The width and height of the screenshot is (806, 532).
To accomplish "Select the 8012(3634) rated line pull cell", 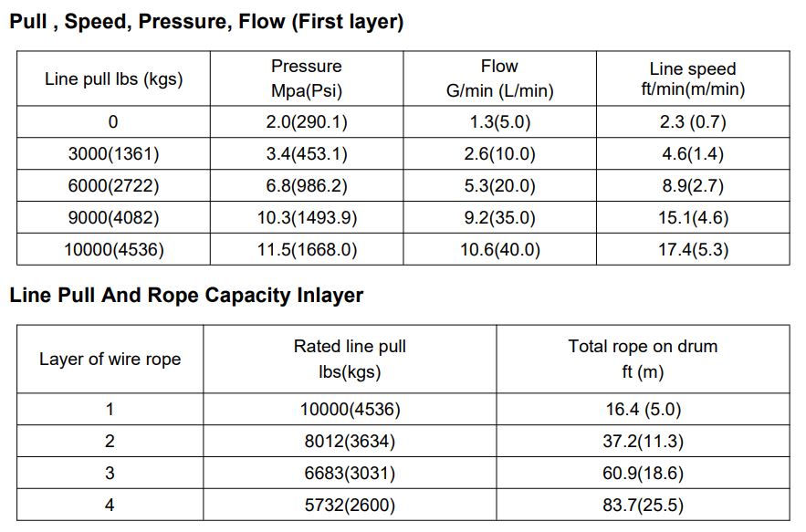I will pos(350,442).
